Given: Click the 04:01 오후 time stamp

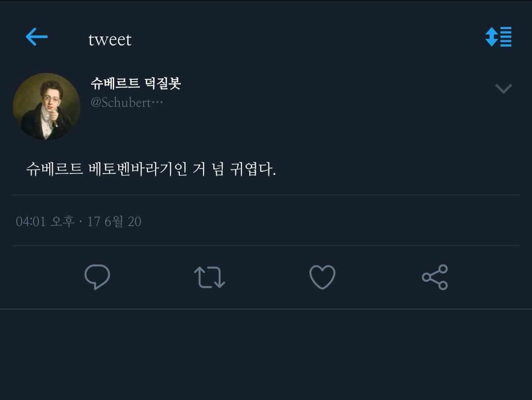Looking at the screenshot, I should 45,222.
